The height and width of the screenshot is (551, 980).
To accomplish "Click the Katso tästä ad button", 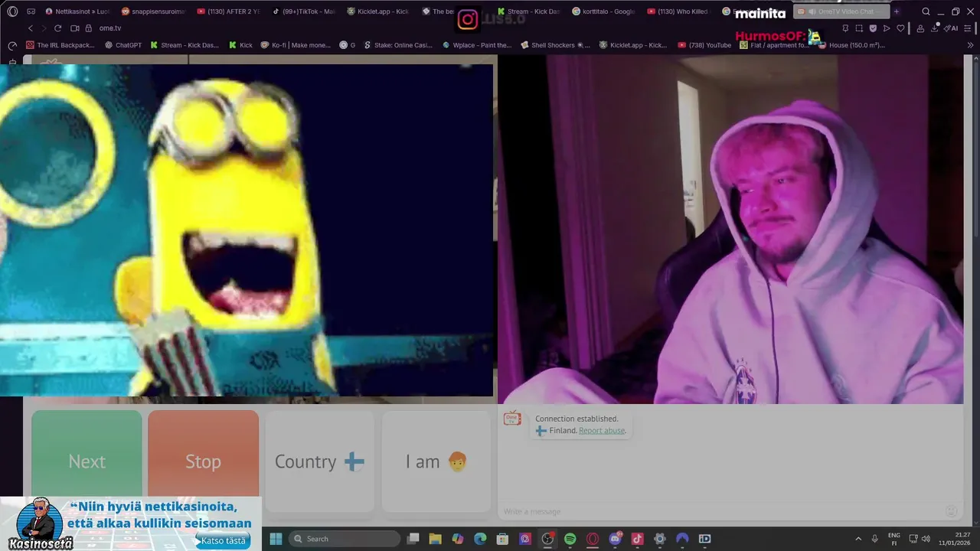I will pyautogui.click(x=224, y=541).
